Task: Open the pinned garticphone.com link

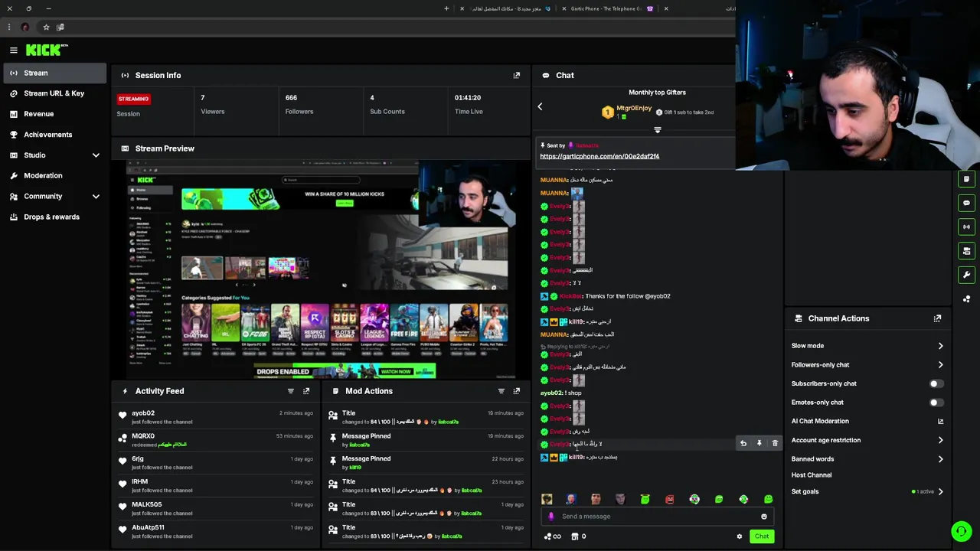Action: [x=599, y=156]
